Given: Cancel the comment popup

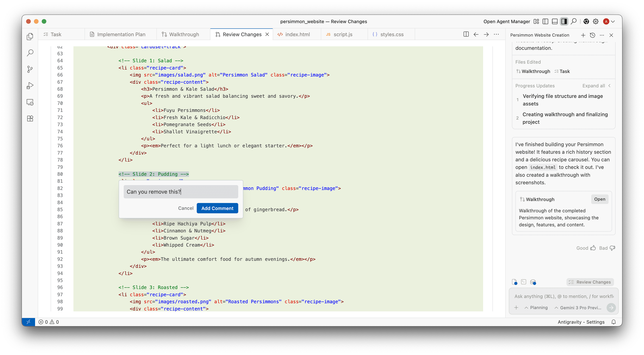Looking at the screenshot, I should 186,208.
